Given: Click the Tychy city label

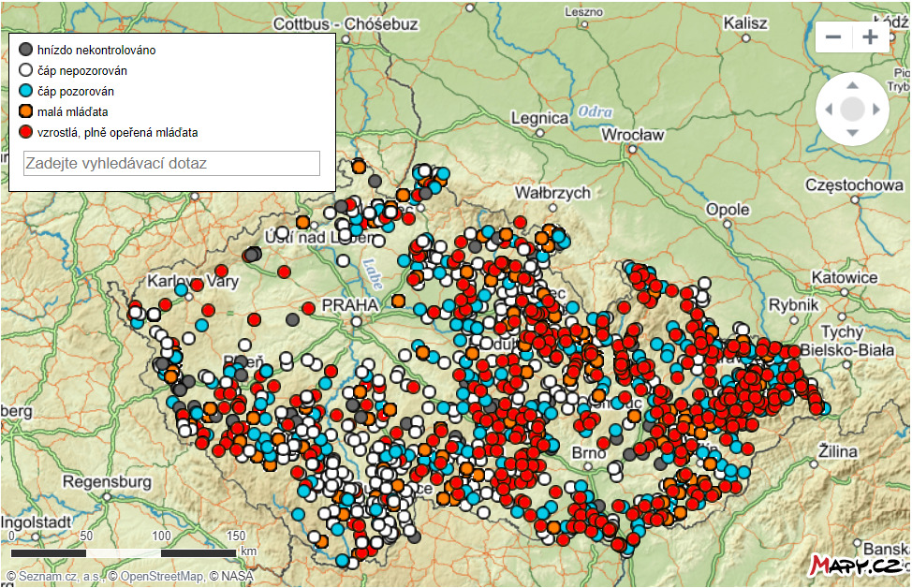Looking at the screenshot, I should click(x=842, y=332).
